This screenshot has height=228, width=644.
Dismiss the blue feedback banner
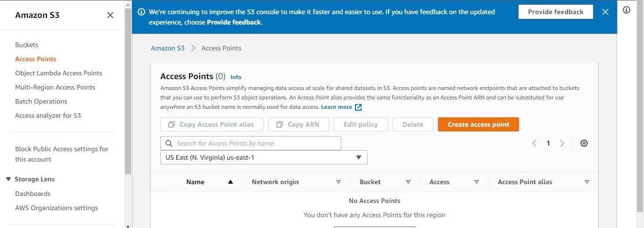pos(605,12)
